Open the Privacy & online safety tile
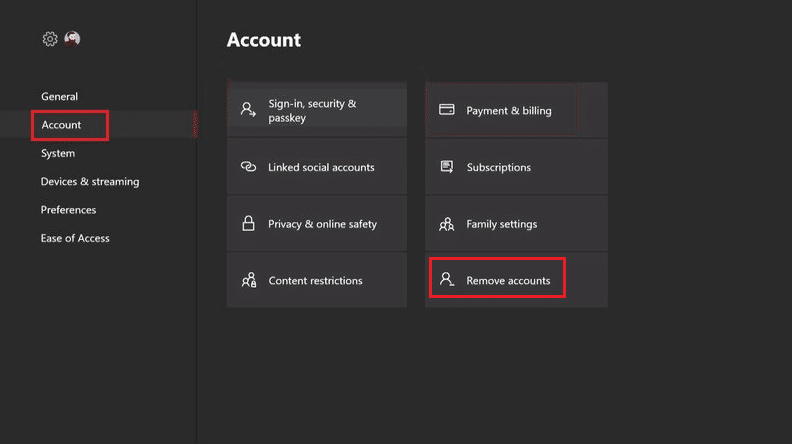Image resolution: width=792 pixels, height=444 pixels. 317,224
